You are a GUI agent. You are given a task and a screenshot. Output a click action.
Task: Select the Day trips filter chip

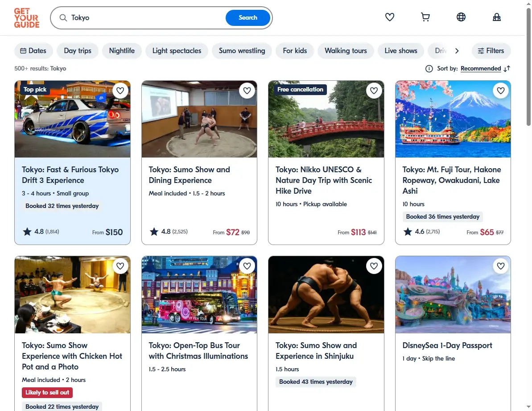tap(78, 51)
